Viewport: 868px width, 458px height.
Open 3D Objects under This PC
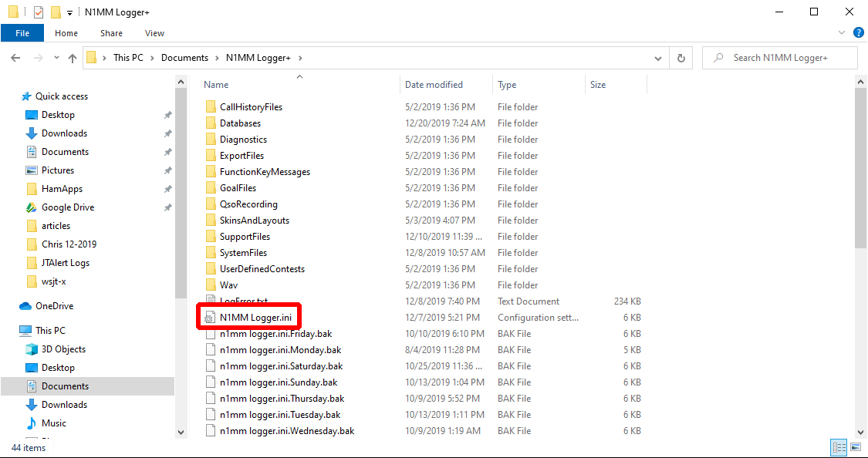click(x=63, y=349)
